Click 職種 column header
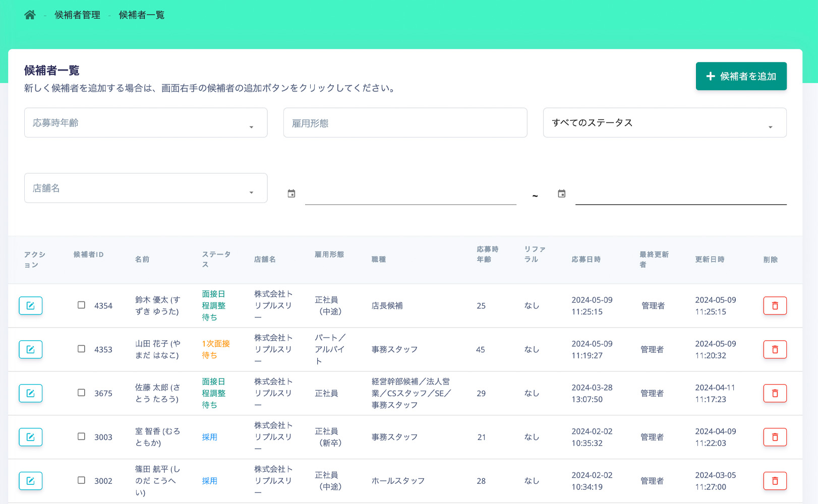This screenshot has width=818, height=504. pos(379,259)
